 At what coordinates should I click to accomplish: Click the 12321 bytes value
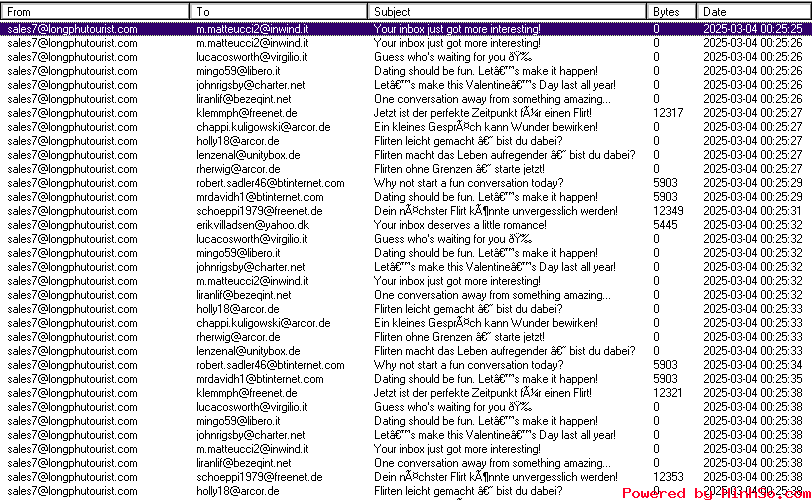click(668, 392)
